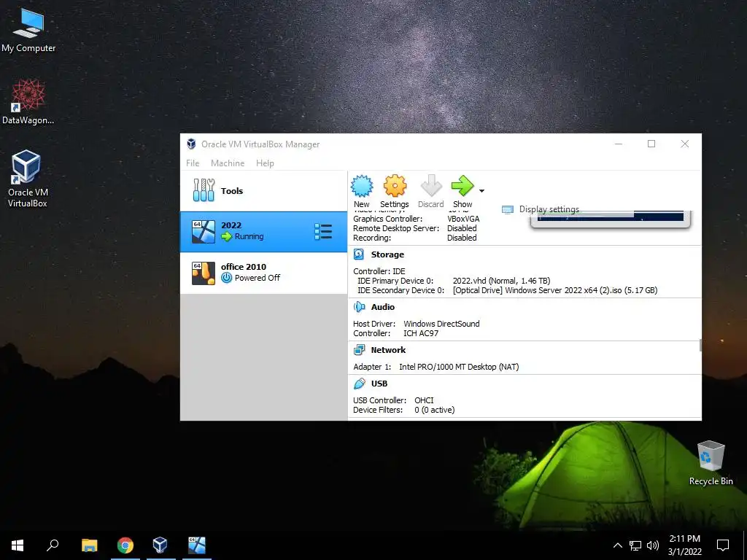Open the Audio settings heading
The image size is (747, 560).
coord(382,307)
